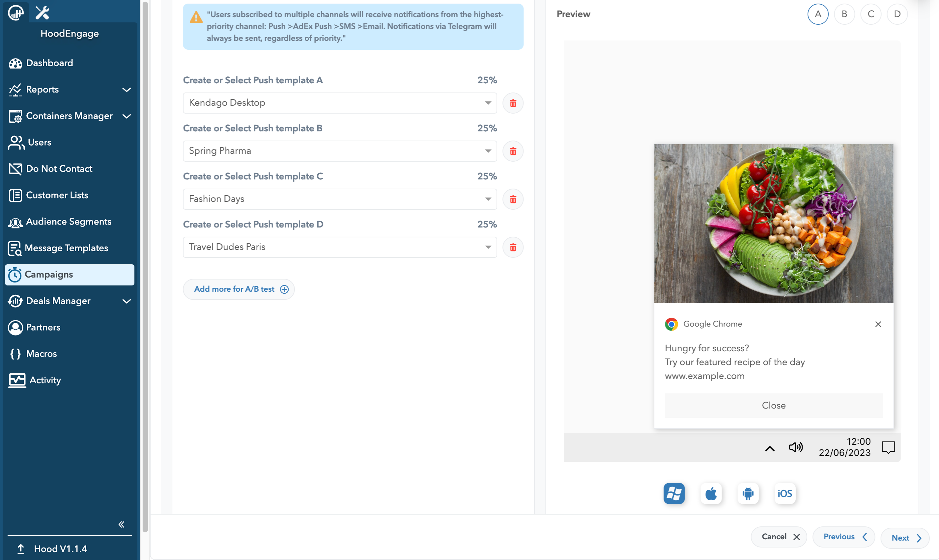Click the Next button
Image resolution: width=939 pixels, height=560 pixels.
[x=905, y=538]
